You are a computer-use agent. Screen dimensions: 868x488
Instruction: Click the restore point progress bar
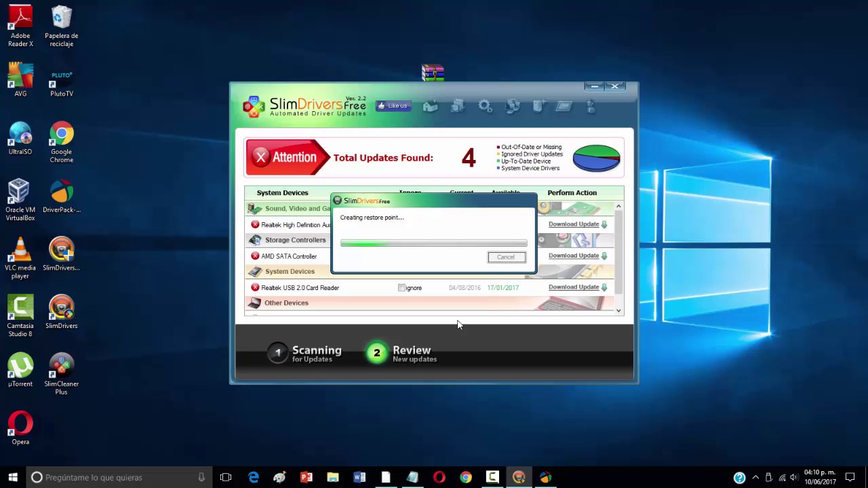(433, 243)
